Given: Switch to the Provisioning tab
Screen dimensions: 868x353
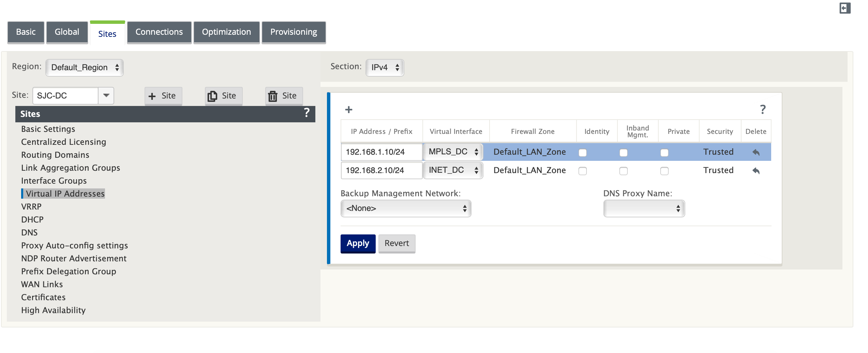Looking at the screenshot, I should point(294,32).
